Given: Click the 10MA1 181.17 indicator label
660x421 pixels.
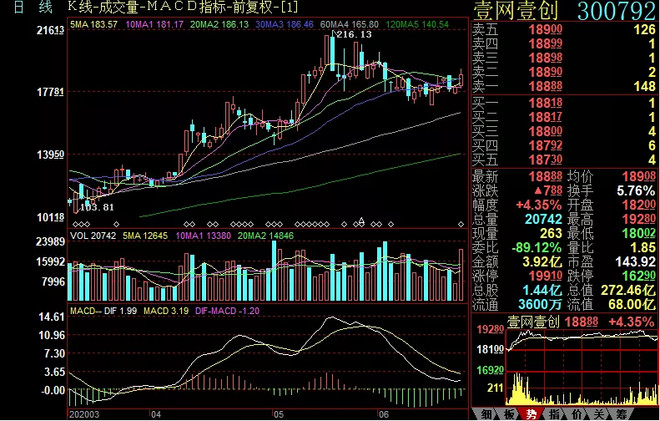Looking at the screenshot, I should [x=154, y=25].
